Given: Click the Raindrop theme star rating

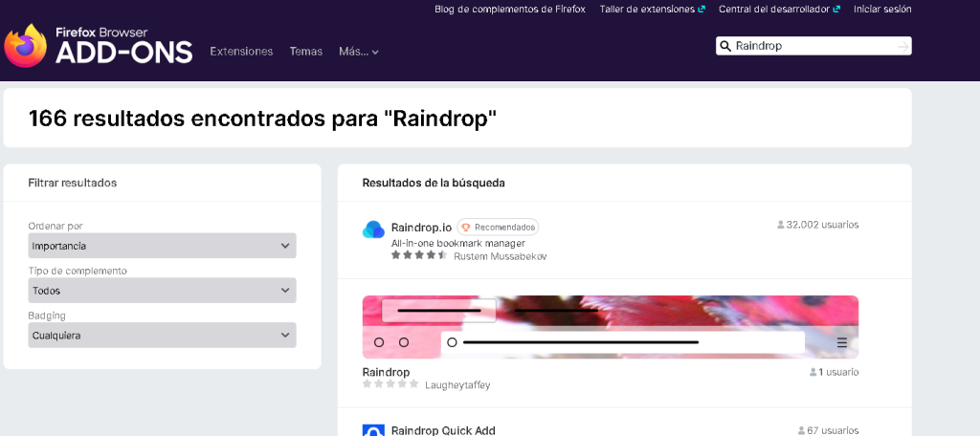Looking at the screenshot, I should 390,384.
